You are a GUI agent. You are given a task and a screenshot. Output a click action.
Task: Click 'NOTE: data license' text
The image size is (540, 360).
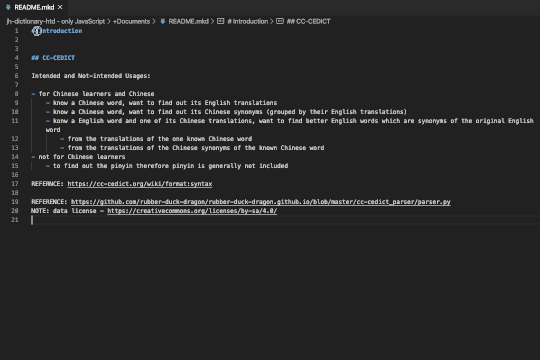point(64,210)
